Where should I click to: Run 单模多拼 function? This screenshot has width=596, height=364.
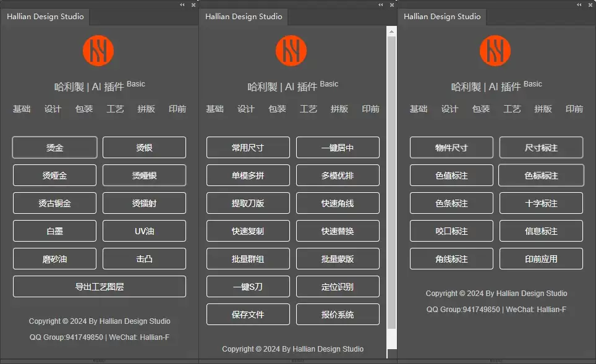(248, 175)
